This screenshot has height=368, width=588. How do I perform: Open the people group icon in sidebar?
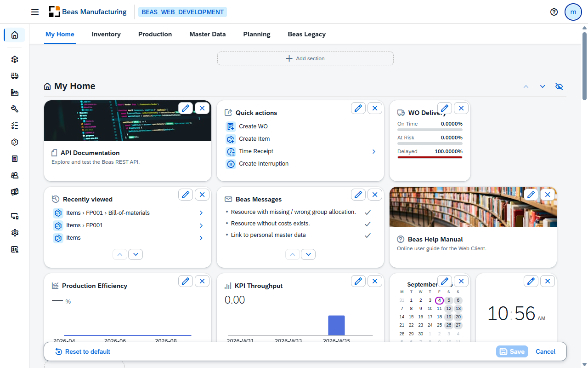[15, 175]
